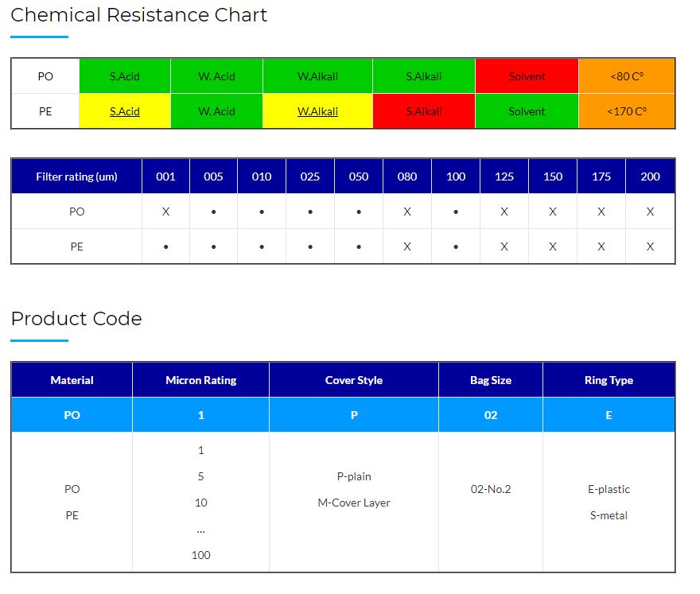Viewport: 700px width, 594px height.
Task: Click the orange <170 C° temperature cell
Action: (627, 111)
